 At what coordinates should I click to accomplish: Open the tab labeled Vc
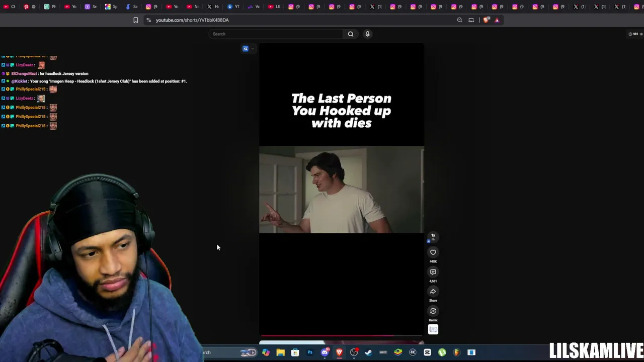tap(254, 7)
